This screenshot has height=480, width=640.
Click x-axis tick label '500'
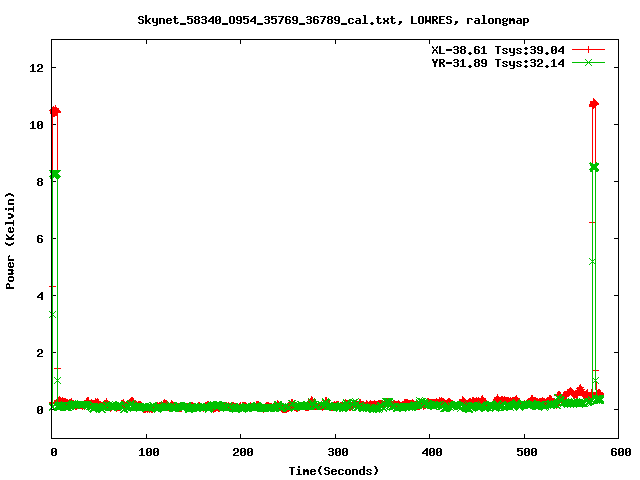pyautogui.click(x=527, y=452)
